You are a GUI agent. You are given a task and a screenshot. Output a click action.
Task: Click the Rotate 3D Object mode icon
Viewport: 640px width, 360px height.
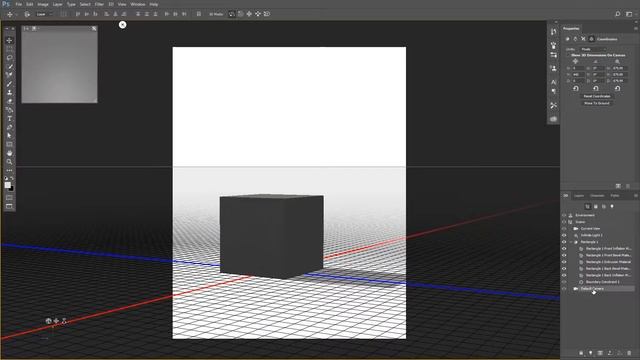(x=232, y=14)
